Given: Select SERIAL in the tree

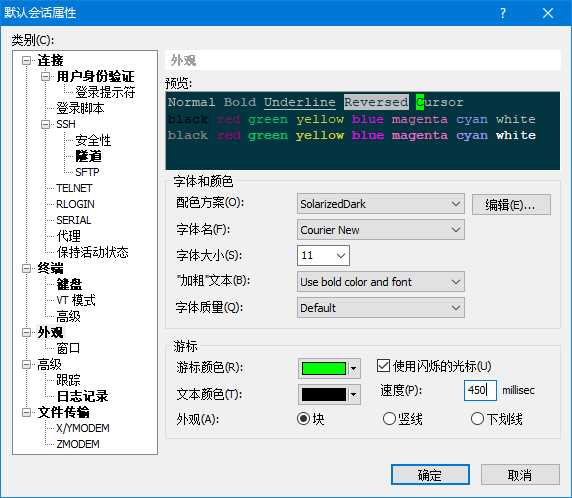Looking at the screenshot, I should [73, 220].
